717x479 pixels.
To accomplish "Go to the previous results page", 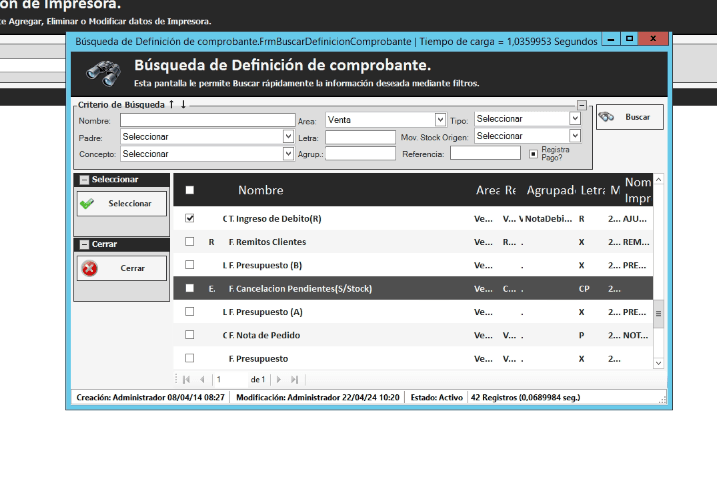I will [202, 380].
